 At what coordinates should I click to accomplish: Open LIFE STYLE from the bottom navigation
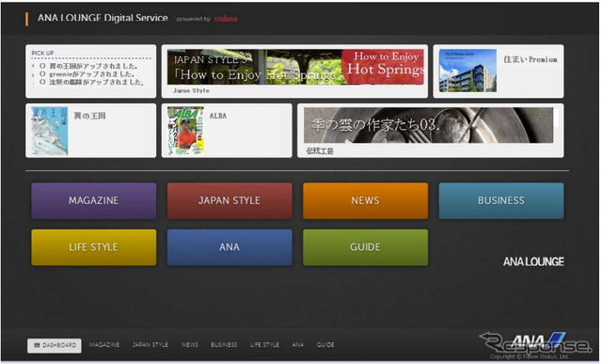264,345
